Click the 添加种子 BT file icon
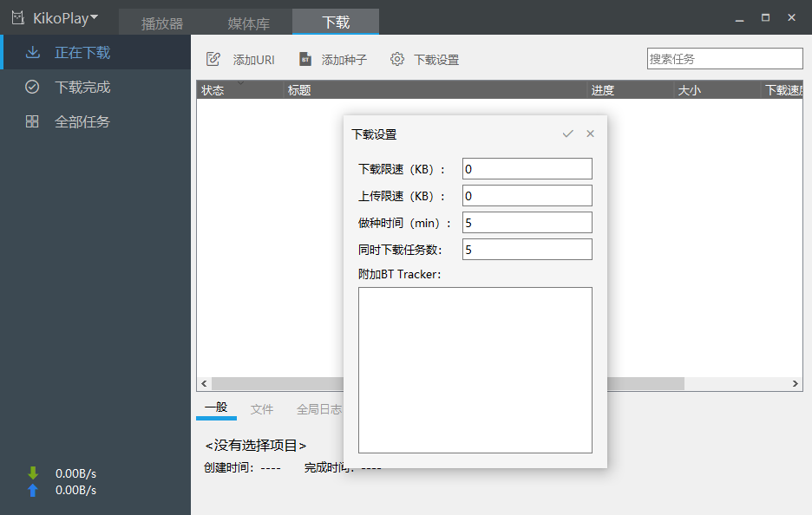This screenshot has height=515, width=812. [305, 59]
